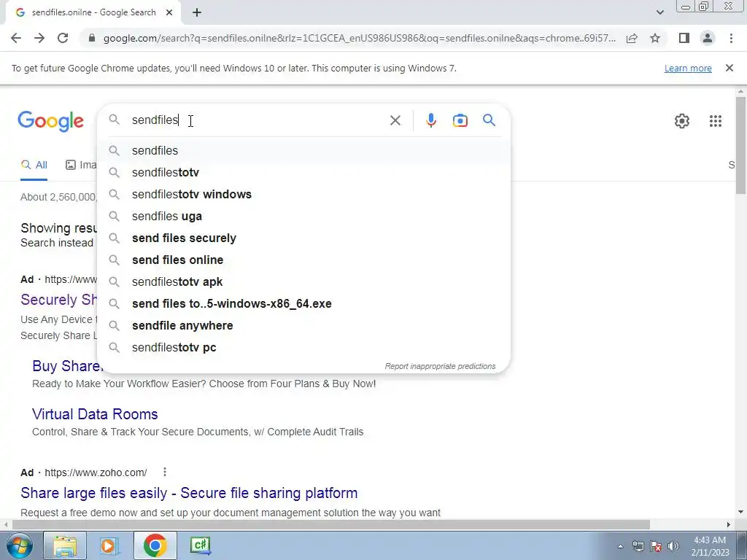
Task: Select the 'sendfilestotv' suggestion
Action: 303,172
